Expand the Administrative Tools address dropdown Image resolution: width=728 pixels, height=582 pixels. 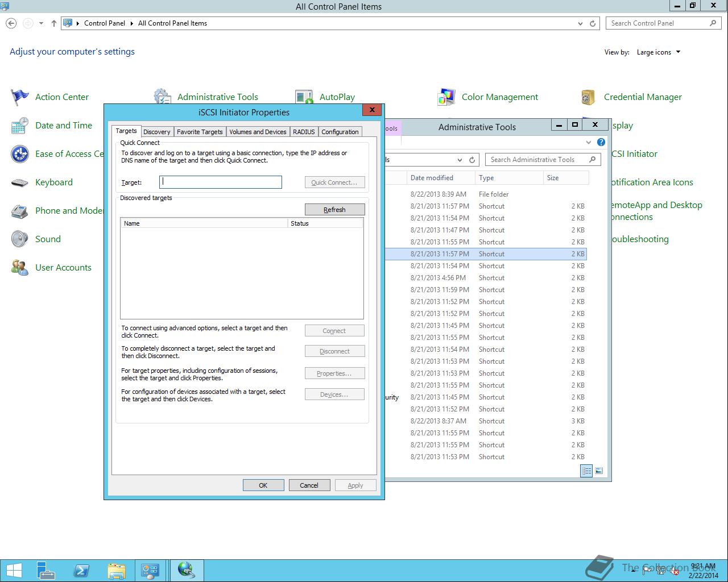coord(460,160)
